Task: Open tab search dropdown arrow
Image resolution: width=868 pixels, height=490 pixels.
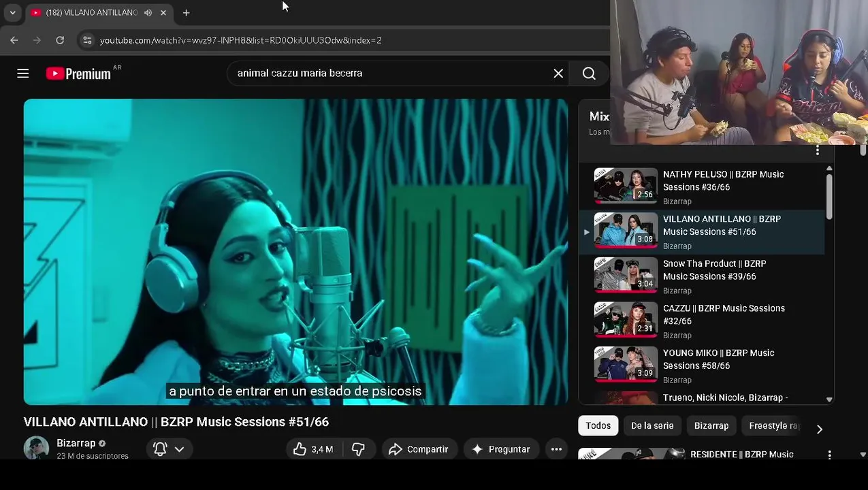Action: 12,13
